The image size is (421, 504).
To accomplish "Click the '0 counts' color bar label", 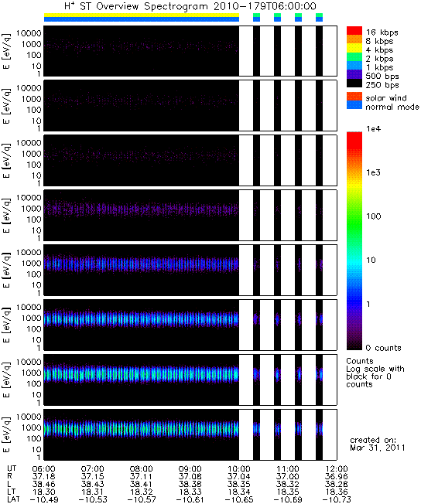I will (383, 348).
